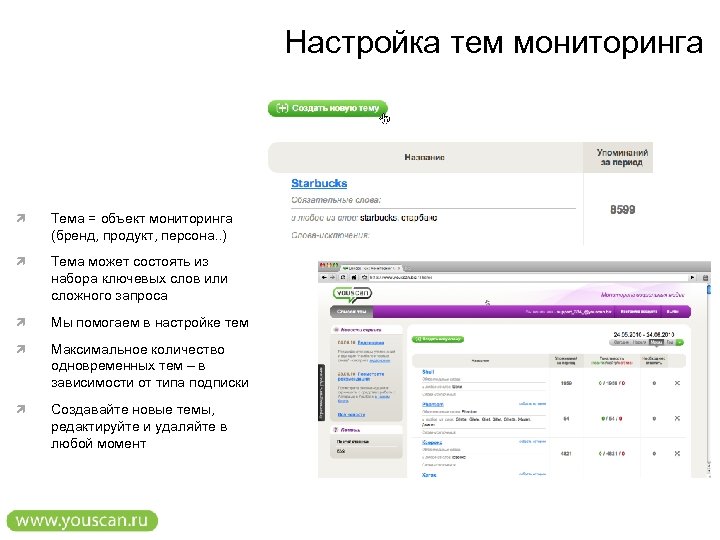
Task: Click the bookmark star icon in address bar
Action: [x=364, y=277]
